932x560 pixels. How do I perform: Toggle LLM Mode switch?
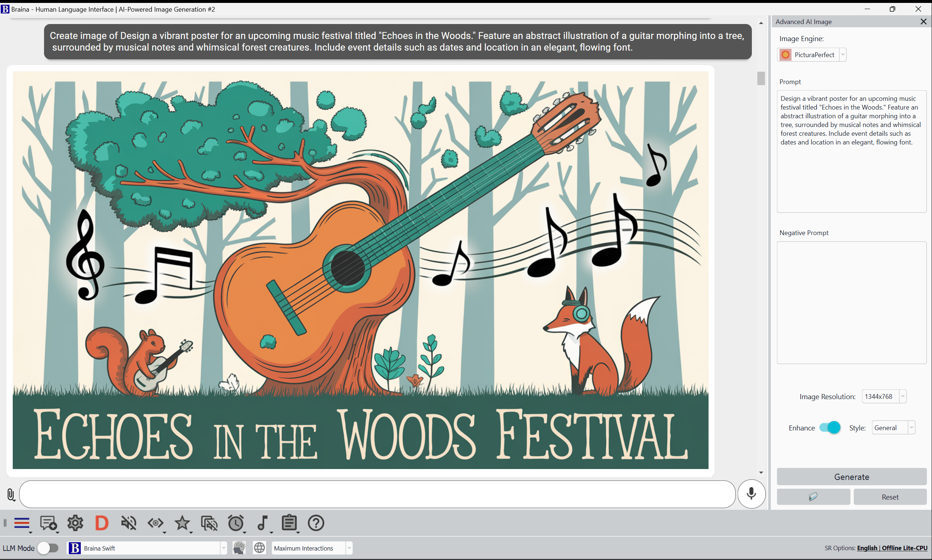tap(48, 548)
